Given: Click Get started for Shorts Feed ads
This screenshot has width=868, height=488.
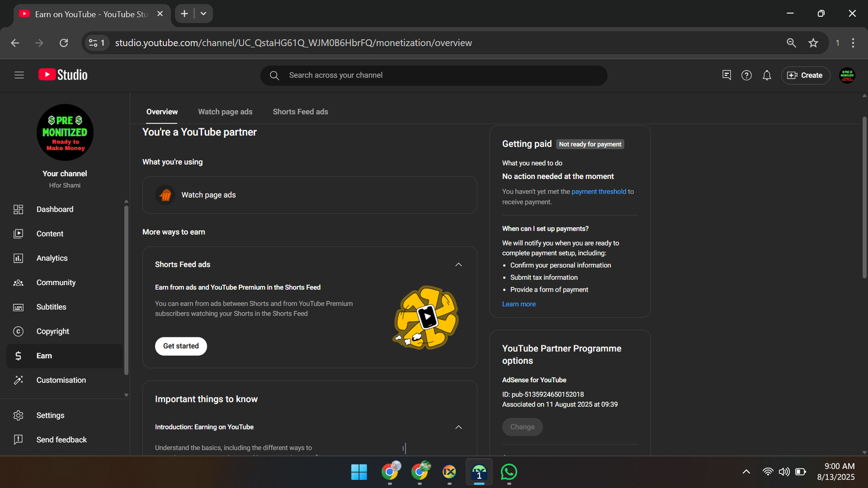Looking at the screenshot, I should pos(181,346).
